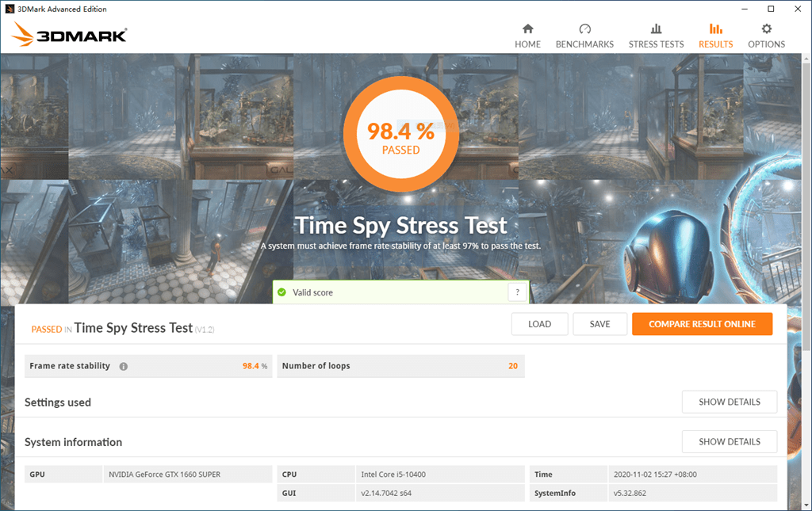This screenshot has width=812, height=511.
Task: Click the 97% frame rate stability requirement text
Action: tap(400, 246)
